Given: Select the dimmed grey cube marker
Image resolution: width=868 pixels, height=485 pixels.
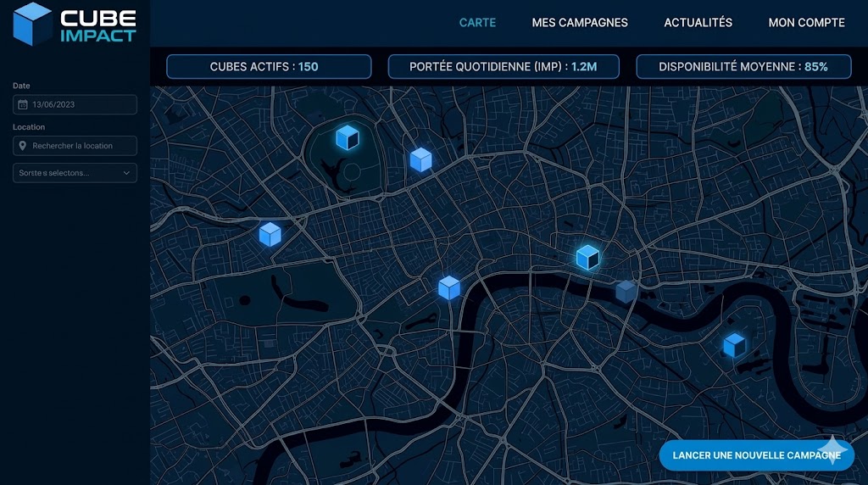Looking at the screenshot, I should [x=626, y=292].
